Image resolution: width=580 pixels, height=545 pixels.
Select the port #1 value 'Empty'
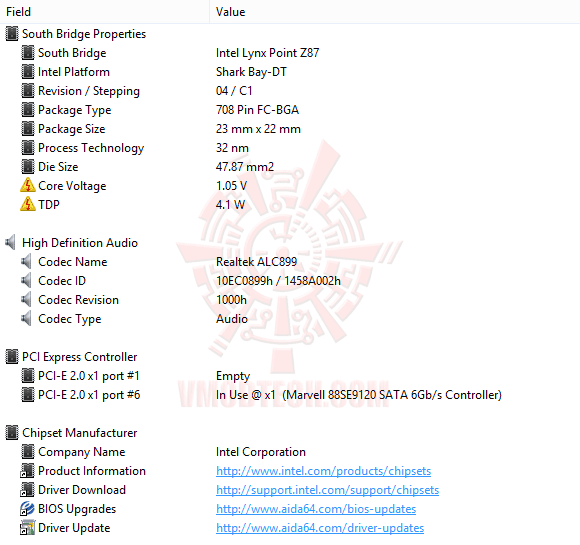coord(233,376)
